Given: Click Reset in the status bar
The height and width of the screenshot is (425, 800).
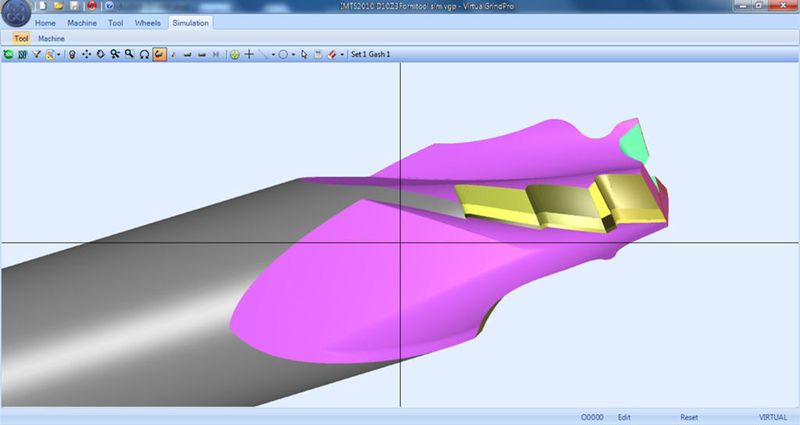Looking at the screenshot, I should point(689,417).
